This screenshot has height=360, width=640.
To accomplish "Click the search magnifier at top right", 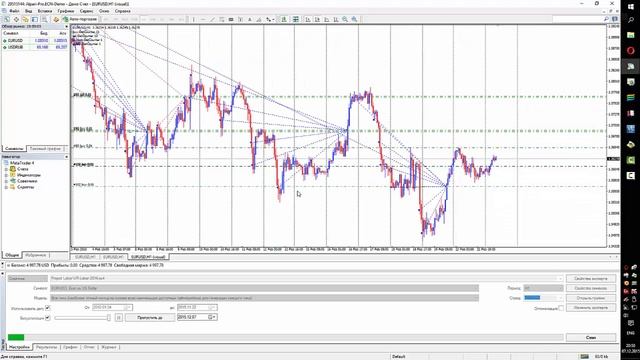I will click(x=606, y=19).
